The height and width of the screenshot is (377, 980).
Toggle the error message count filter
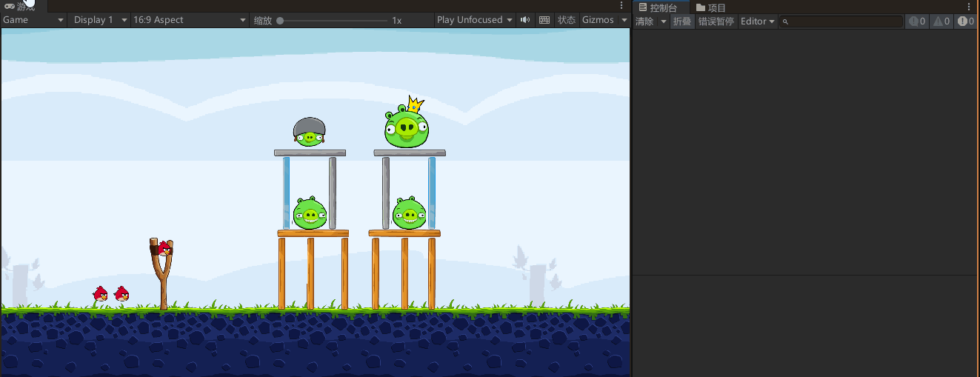966,21
